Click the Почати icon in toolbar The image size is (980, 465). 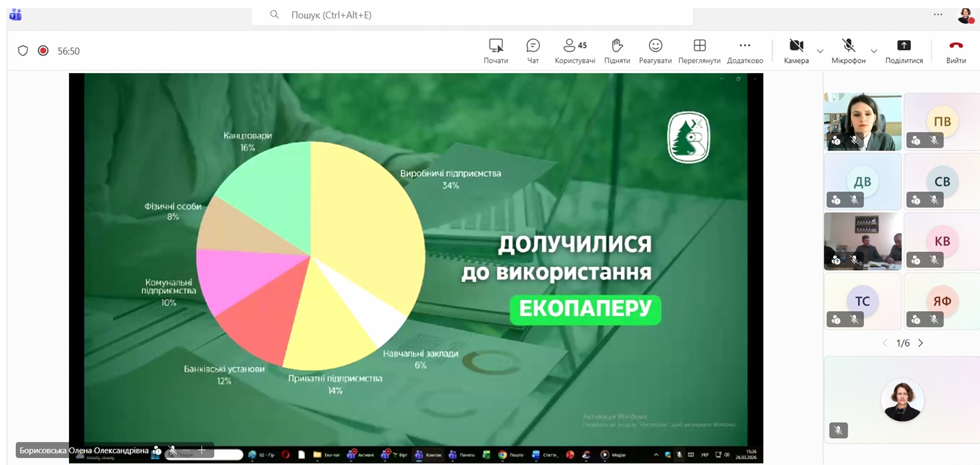[x=495, y=51]
